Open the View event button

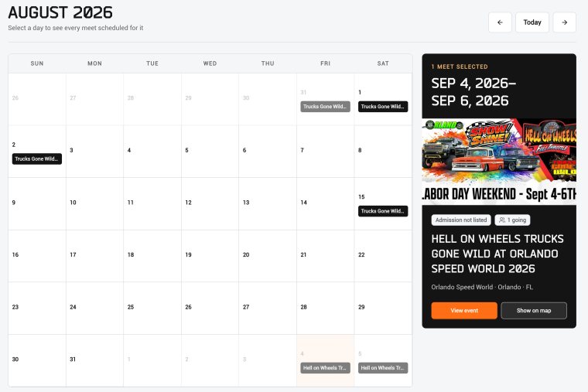(x=464, y=311)
